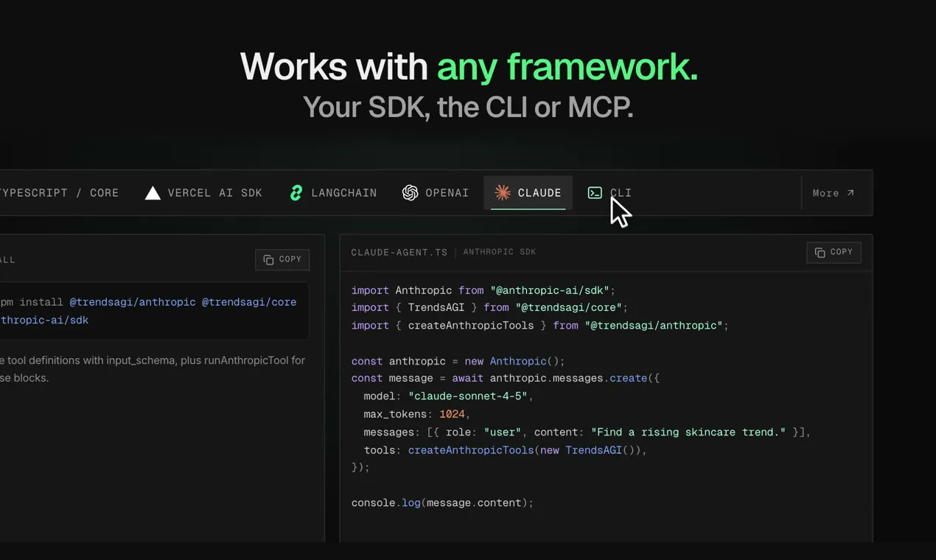Click the "const anthropic = new Anthropic();" line
Screen dimensions: 936x560
(458, 361)
